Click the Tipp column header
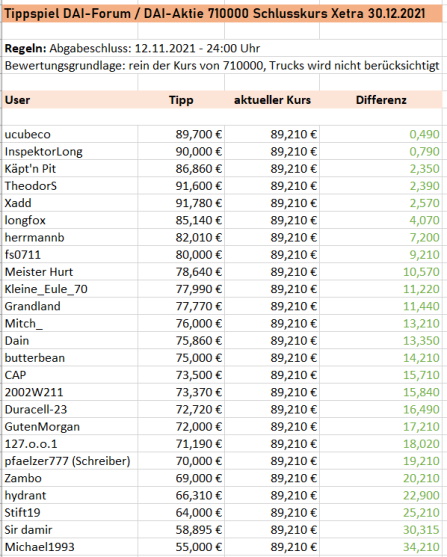 pos(181,100)
